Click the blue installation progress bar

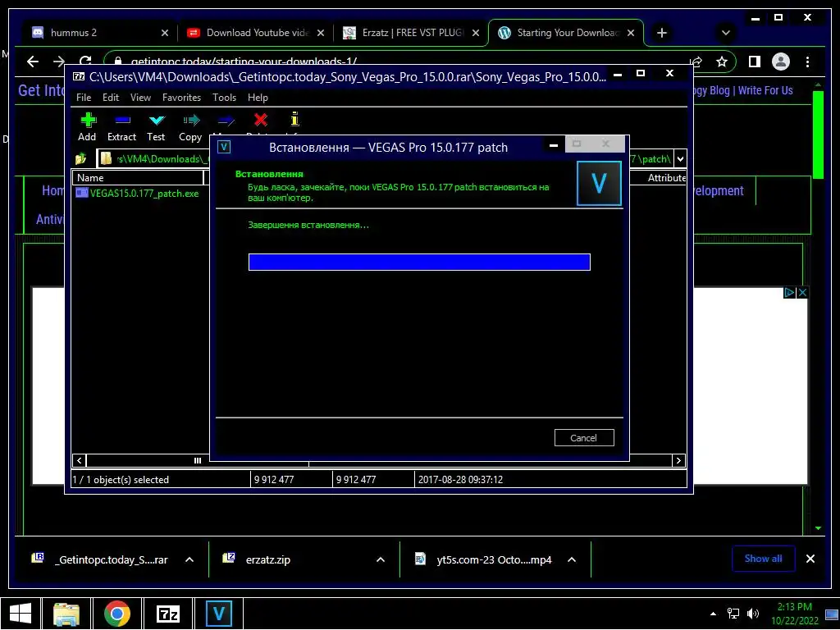(x=419, y=262)
